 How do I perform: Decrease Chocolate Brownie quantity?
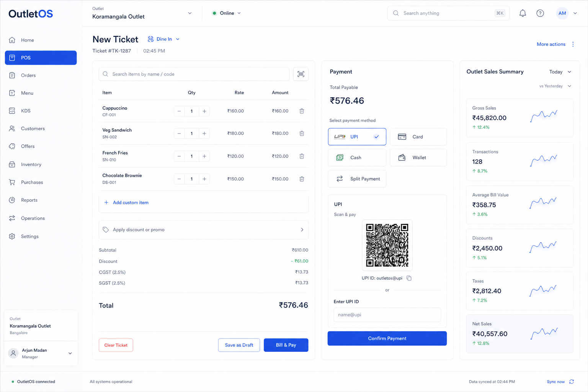[179, 179]
